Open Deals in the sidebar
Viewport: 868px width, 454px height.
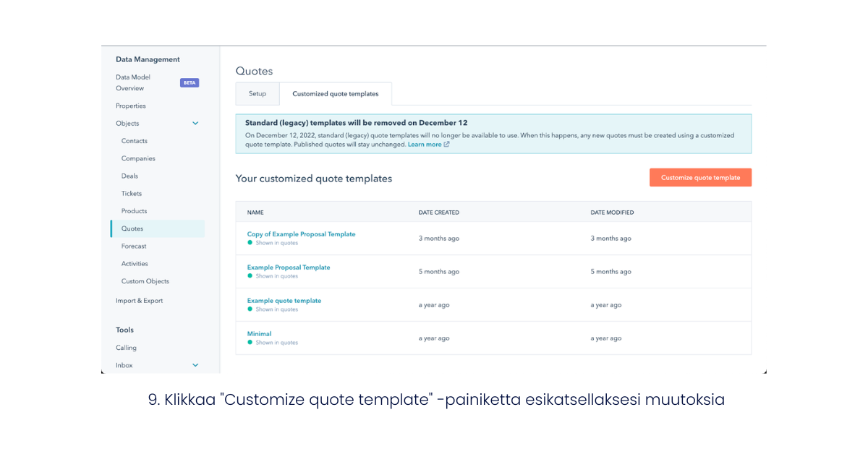click(x=129, y=176)
